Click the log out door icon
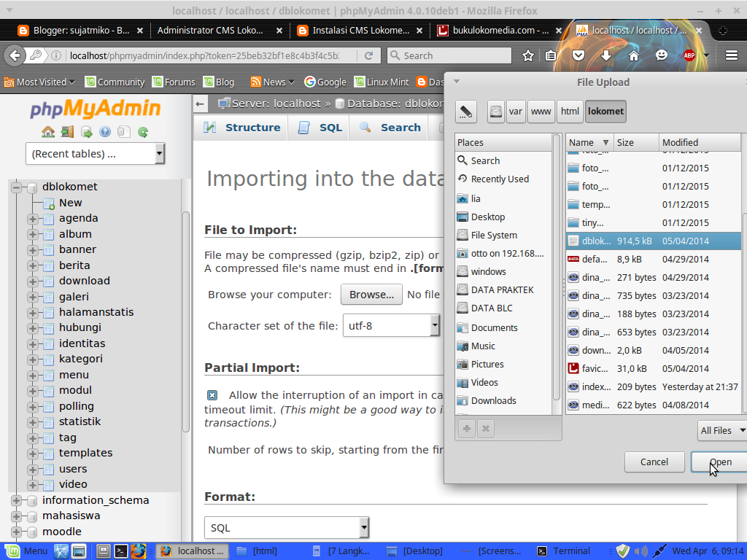This screenshot has width=747, height=560. (x=67, y=132)
